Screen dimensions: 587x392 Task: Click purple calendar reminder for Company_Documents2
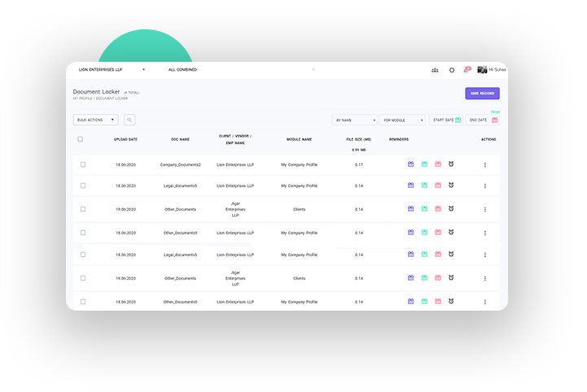(x=411, y=164)
